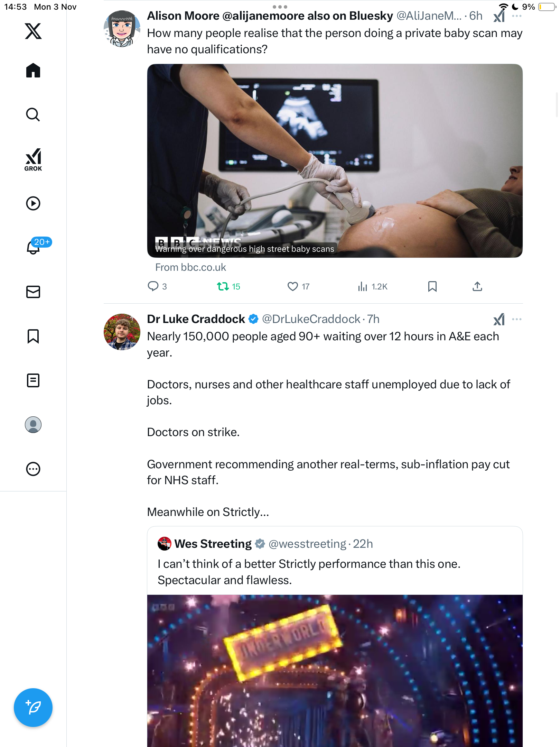Open Grok in the sidebar
This screenshot has width=560, height=747.
(33, 160)
